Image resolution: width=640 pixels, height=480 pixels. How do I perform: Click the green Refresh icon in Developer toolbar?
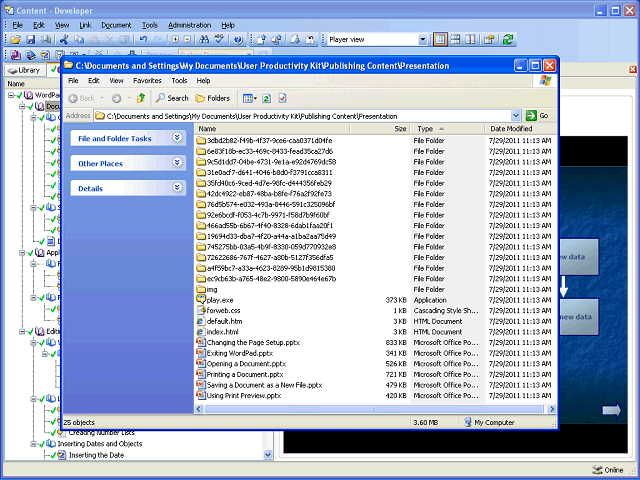click(x=508, y=40)
